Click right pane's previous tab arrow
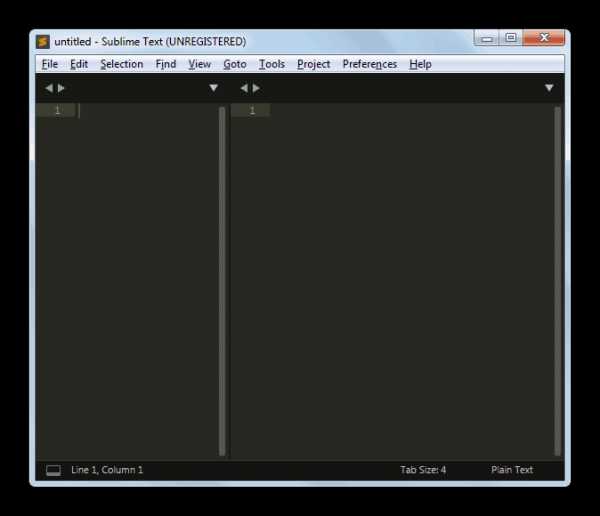600x516 pixels. coord(244,88)
